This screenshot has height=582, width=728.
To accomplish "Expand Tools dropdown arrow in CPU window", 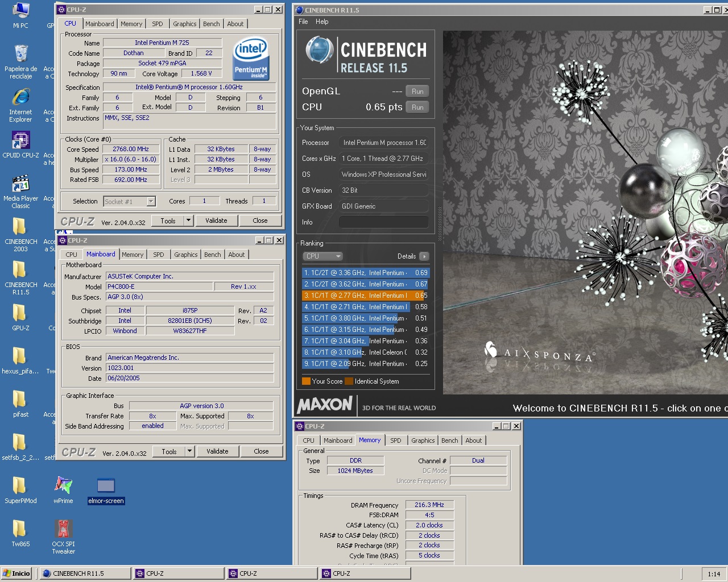I will click(189, 221).
